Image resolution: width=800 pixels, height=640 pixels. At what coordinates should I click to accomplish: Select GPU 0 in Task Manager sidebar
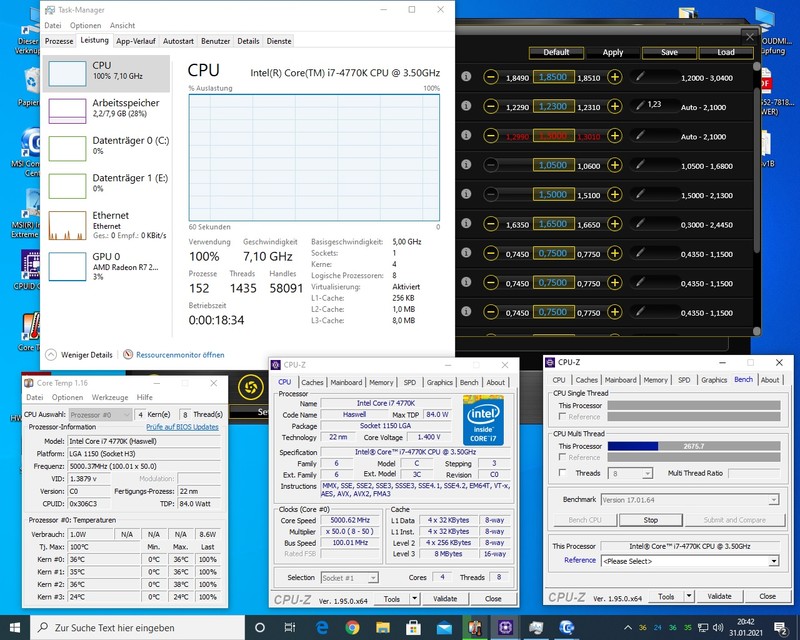pos(107,266)
